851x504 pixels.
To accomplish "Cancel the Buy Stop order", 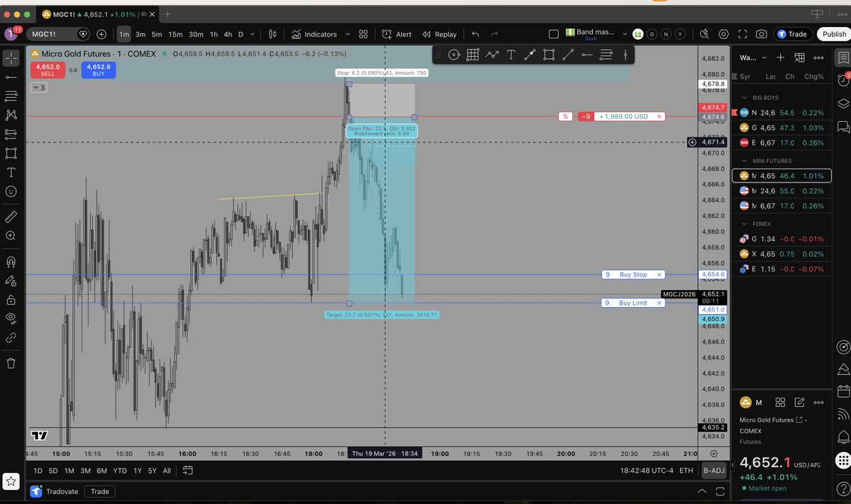I will pos(660,274).
